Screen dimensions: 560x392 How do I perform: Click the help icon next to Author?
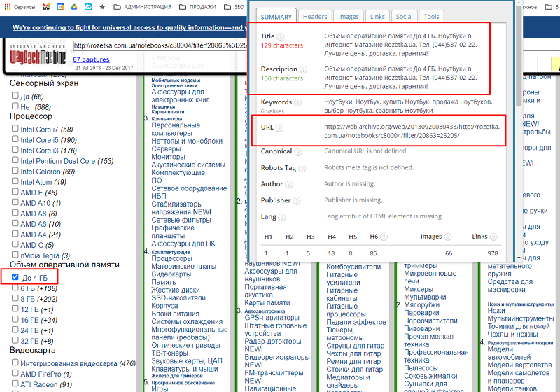point(289,185)
